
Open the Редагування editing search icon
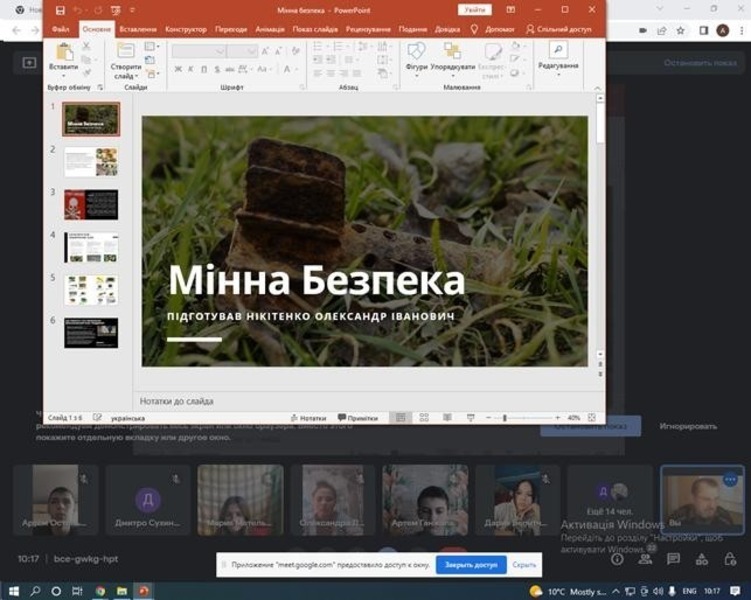click(x=557, y=51)
